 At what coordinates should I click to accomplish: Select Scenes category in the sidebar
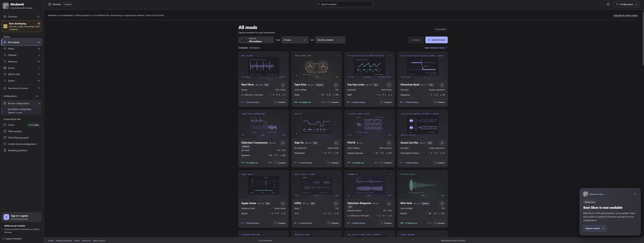coord(22,68)
